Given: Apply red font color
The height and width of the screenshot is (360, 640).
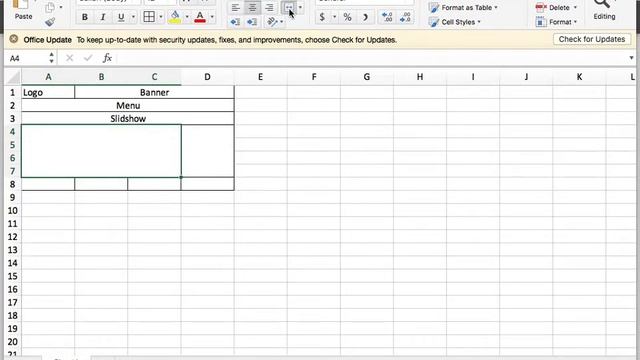Looking at the screenshot, I should 200,17.
